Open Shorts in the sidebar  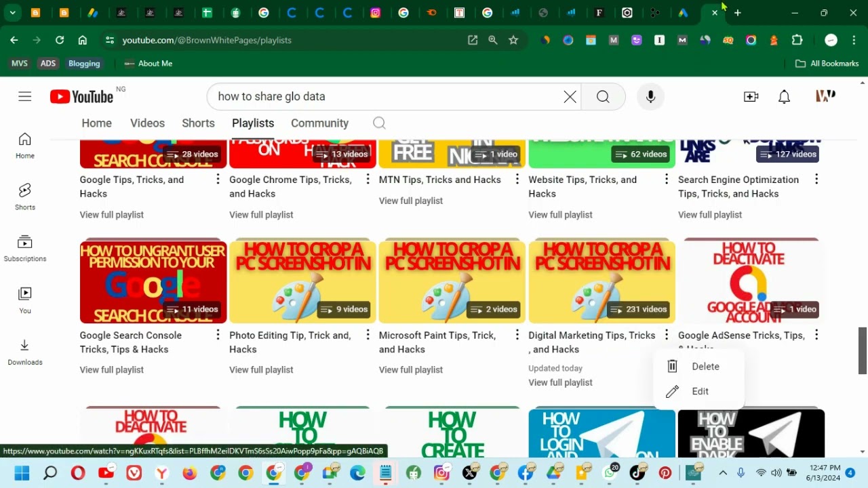(25, 197)
